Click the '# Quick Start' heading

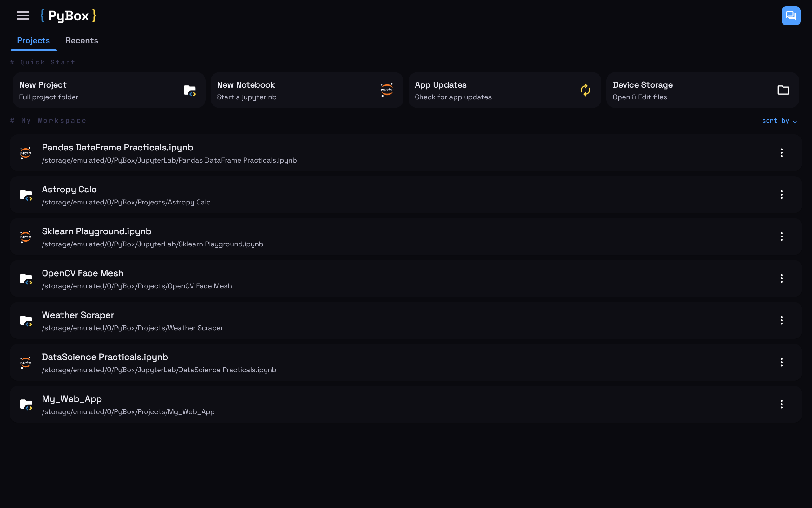pos(43,63)
